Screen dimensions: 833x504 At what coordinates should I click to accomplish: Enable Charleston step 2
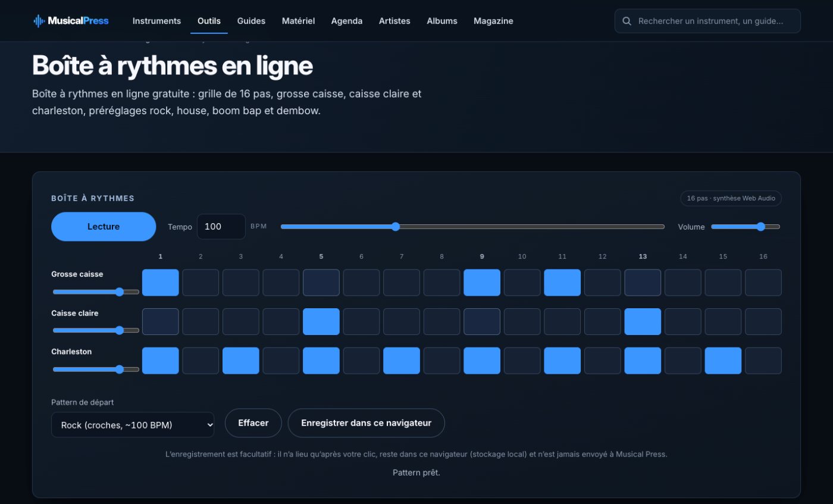pyautogui.click(x=201, y=361)
